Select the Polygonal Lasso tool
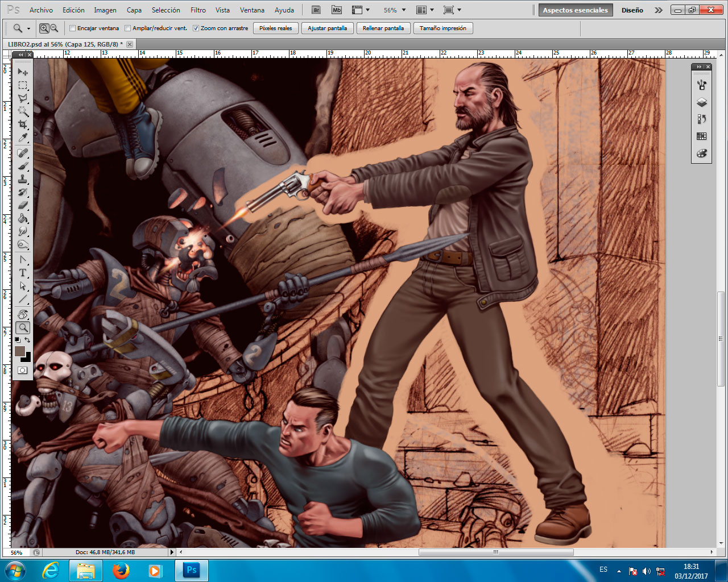 click(x=23, y=98)
